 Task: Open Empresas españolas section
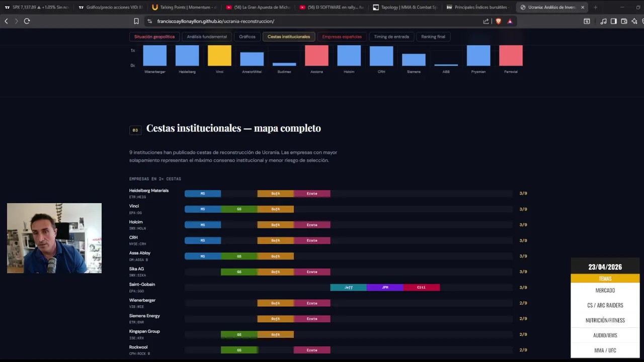[342, 37]
